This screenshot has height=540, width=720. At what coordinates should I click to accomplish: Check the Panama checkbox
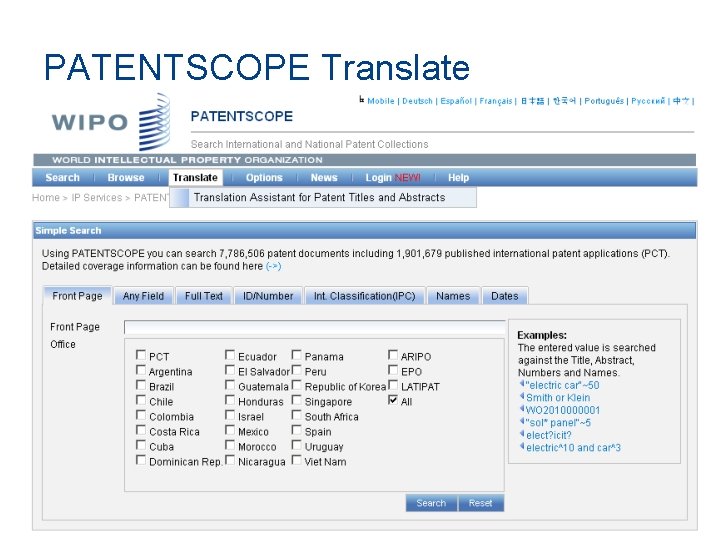click(x=297, y=355)
